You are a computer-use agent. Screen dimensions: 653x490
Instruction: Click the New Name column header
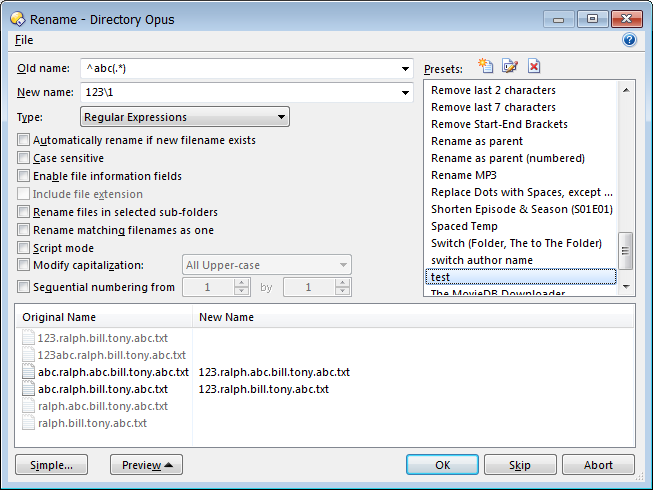pyautogui.click(x=413, y=317)
